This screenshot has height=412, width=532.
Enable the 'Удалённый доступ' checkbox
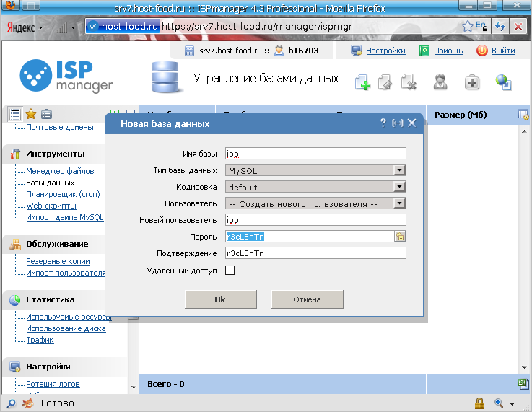(x=230, y=271)
